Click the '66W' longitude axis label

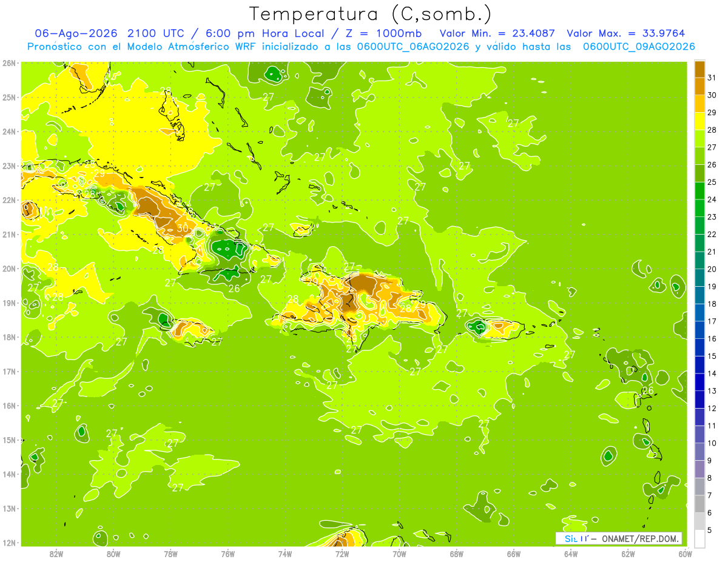click(x=514, y=554)
